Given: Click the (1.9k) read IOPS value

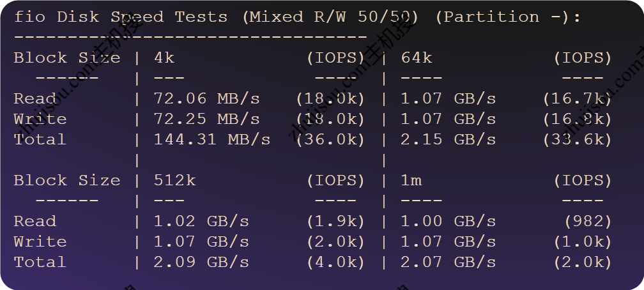Looking at the screenshot, I should 335,222.
